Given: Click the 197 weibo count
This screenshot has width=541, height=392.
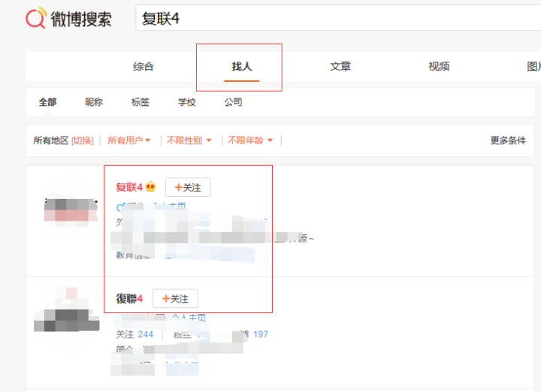Looking at the screenshot, I should pyautogui.click(x=261, y=334).
